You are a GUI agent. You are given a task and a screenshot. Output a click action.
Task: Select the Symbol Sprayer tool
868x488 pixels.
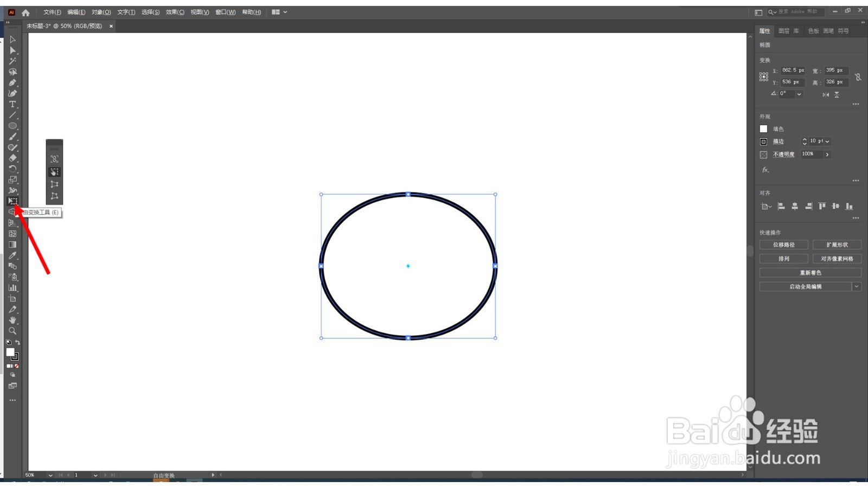click(12, 277)
